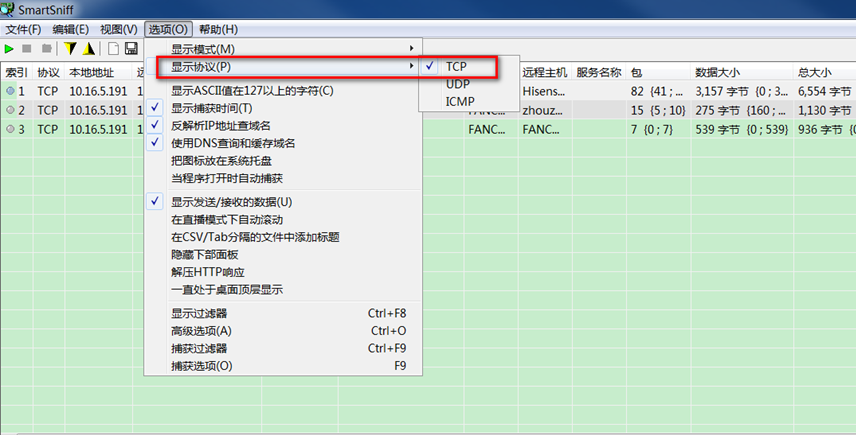
Task: Toggle the checked 显示捕获时间(T) option
Action: tap(283, 108)
